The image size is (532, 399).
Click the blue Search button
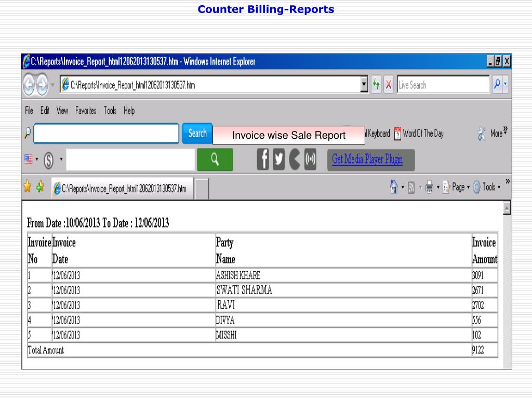pos(197,134)
